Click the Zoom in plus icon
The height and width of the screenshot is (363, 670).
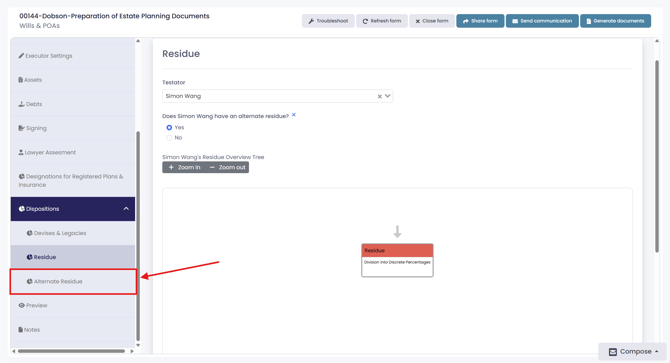click(x=171, y=167)
